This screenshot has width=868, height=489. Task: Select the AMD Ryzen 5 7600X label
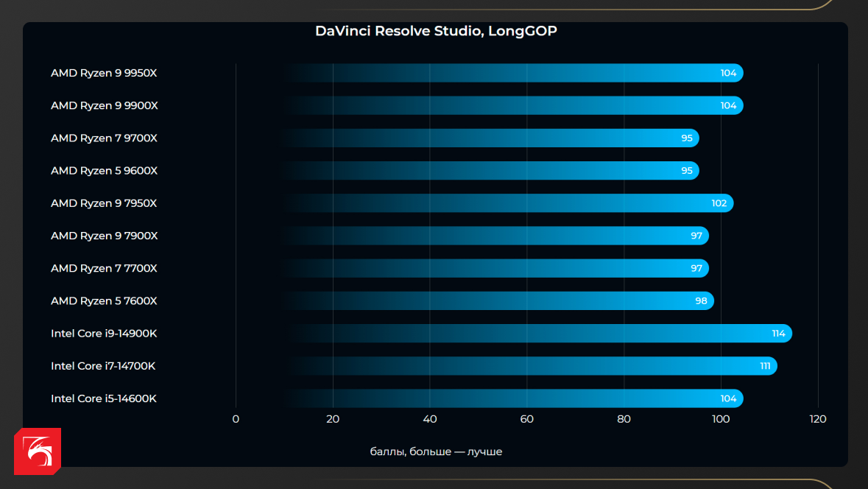(104, 300)
